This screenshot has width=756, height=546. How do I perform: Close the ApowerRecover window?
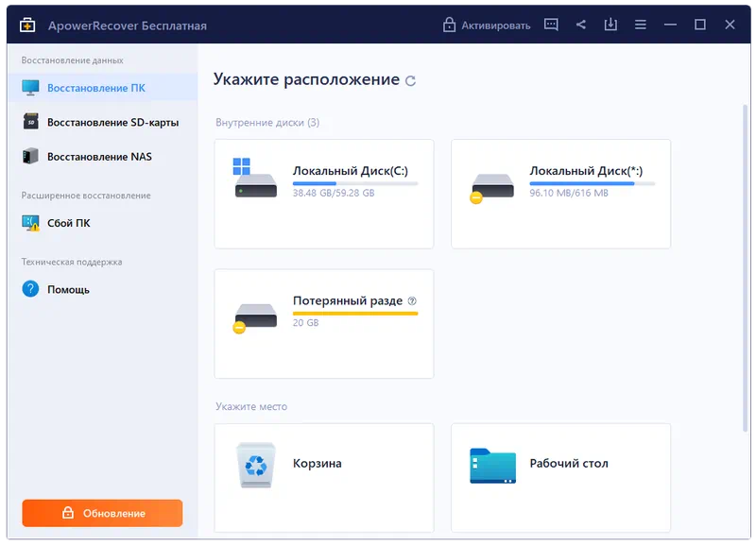[x=730, y=25]
